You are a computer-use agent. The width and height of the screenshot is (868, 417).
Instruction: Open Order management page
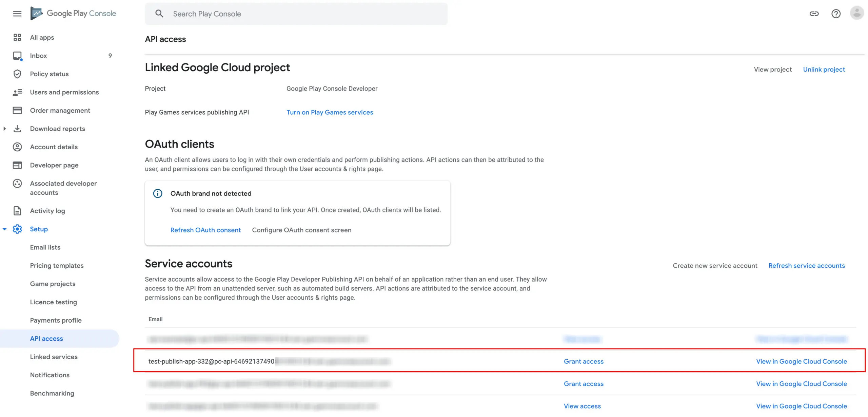[60, 111]
